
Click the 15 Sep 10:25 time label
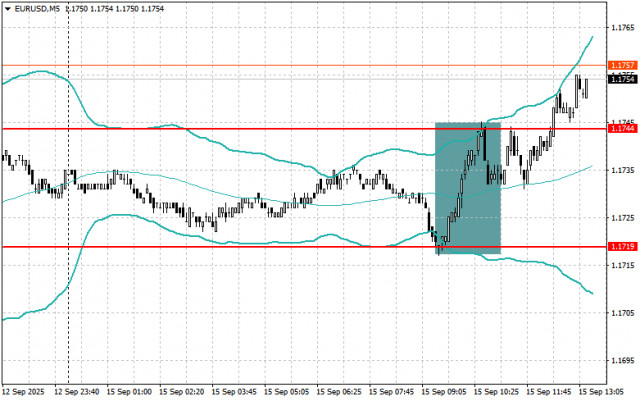496,392
